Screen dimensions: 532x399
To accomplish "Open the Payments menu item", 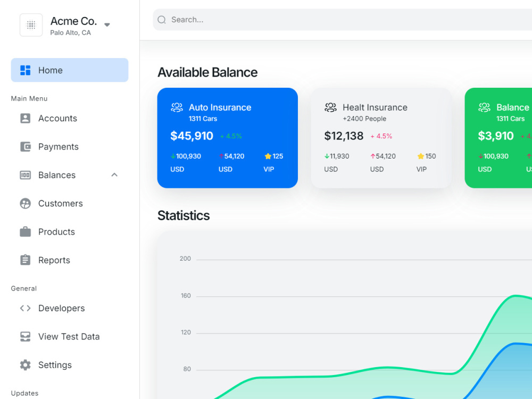I will (70, 147).
